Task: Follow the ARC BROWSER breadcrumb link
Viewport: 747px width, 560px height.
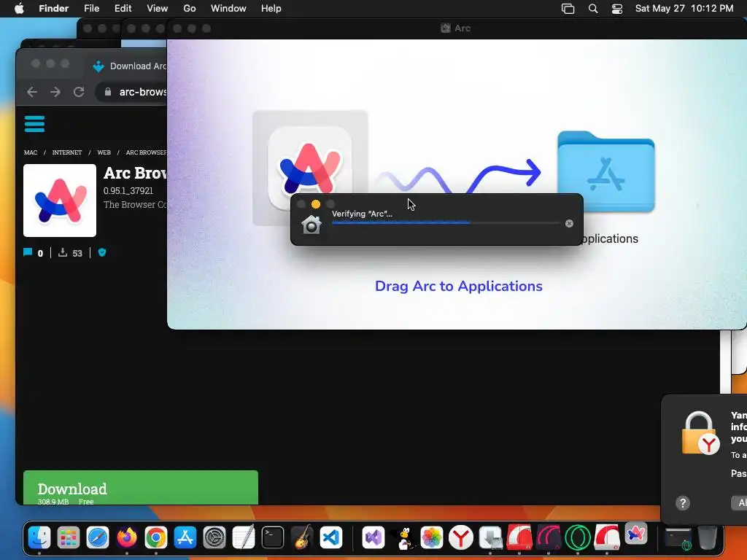Action: [x=146, y=152]
